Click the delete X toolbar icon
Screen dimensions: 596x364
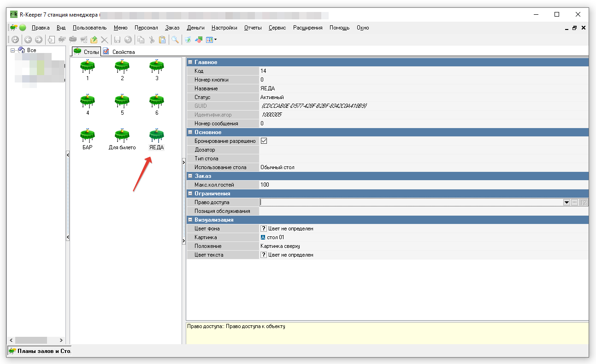(x=105, y=40)
